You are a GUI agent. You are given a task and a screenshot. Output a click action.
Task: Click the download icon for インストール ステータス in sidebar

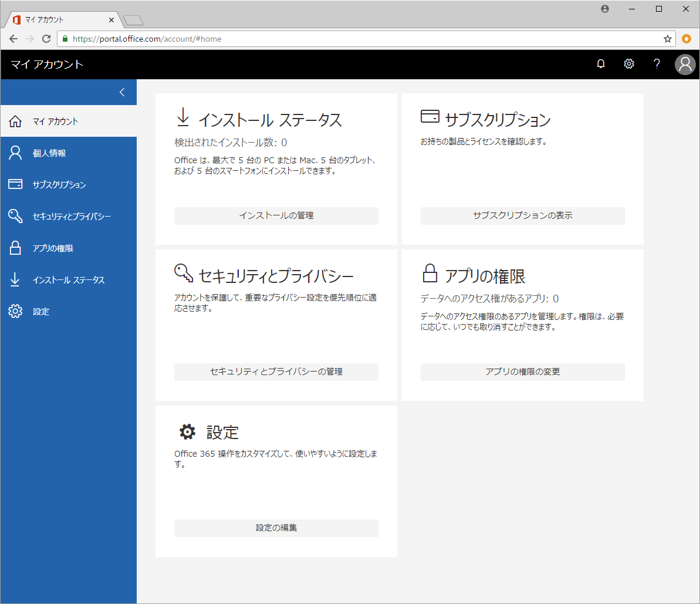click(x=15, y=279)
